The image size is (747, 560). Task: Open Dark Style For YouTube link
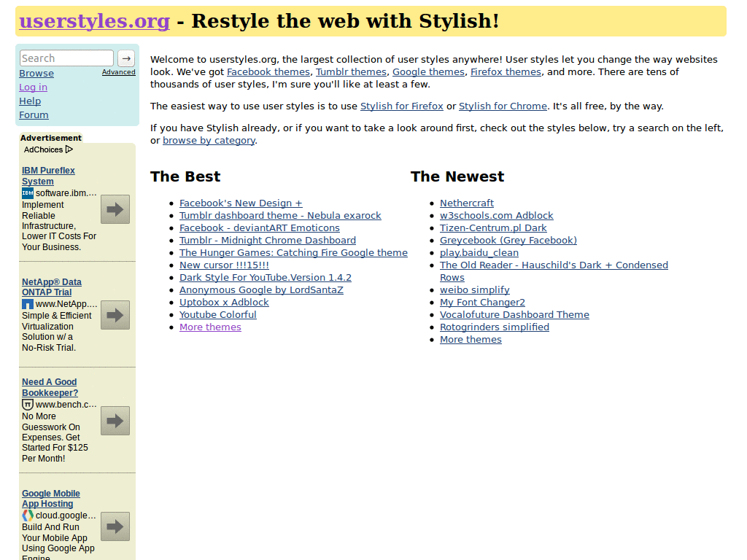(x=266, y=278)
